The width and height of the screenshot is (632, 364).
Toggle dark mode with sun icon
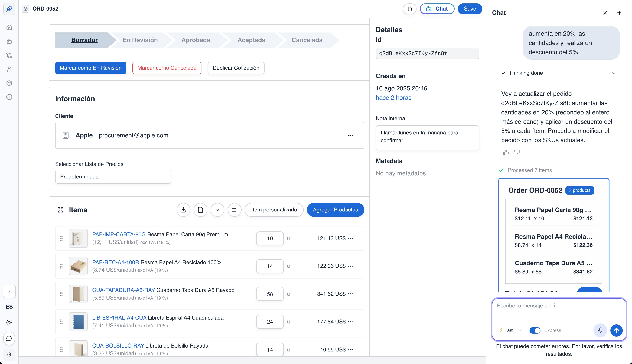(9, 323)
